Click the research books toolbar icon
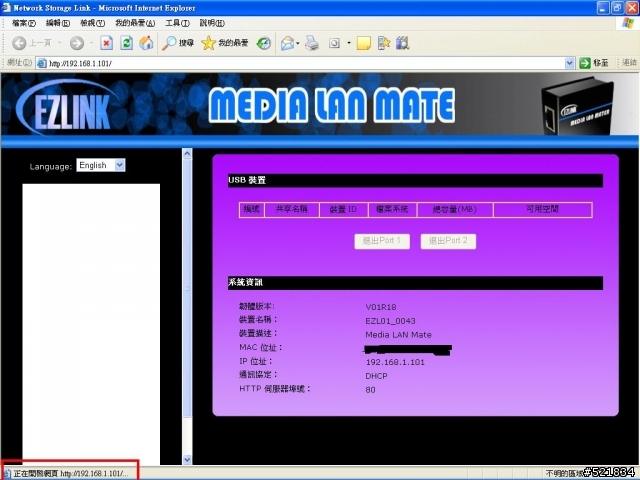 point(402,43)
